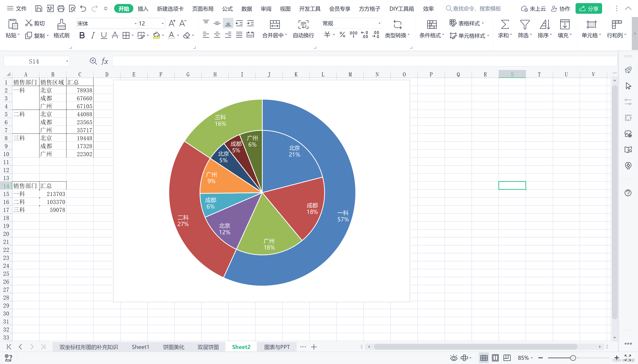This screenshot has width=638, height=364.
Task: Click the print icon in quick access toolbar
Action: coord(61,9)
